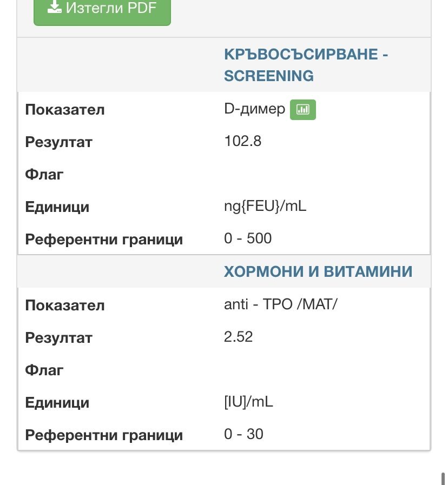This screenshot has width=448, height=485.
Task: Click the [IU]/mL units text
Action: pos(248,402)
